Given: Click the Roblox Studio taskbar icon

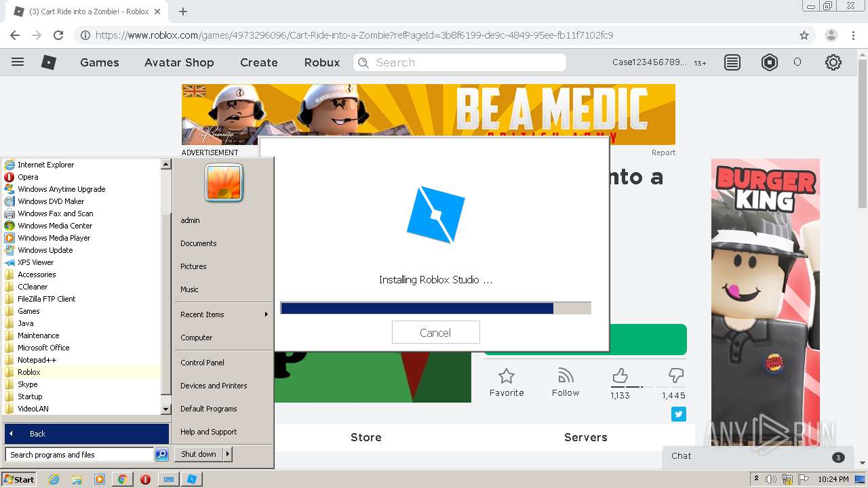Looking at the screenshot, I should 192,479.
